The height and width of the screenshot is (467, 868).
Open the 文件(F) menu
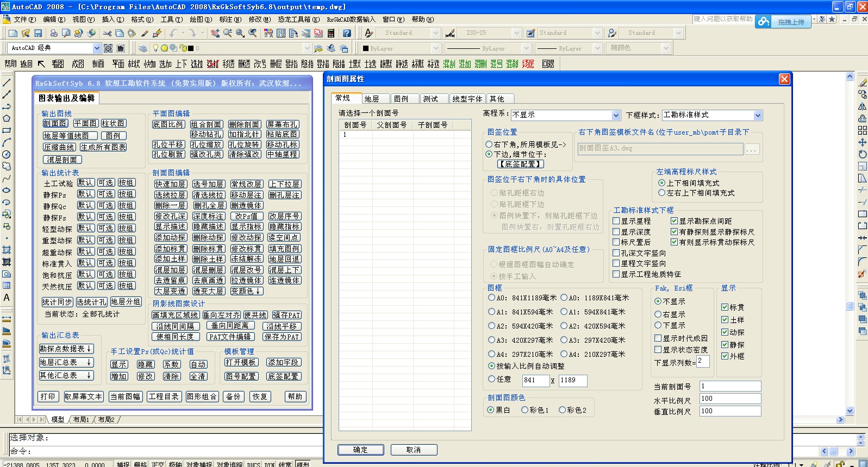click(x=24, y=20)
